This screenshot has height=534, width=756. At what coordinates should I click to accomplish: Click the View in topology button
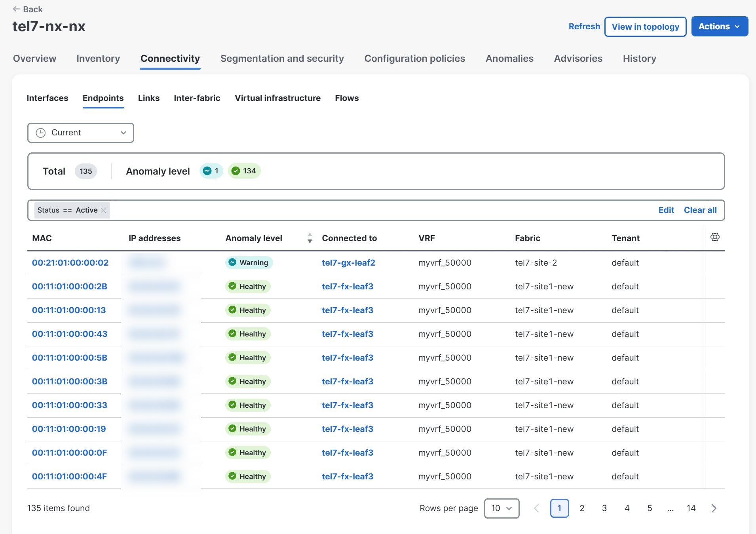[645, 27]
